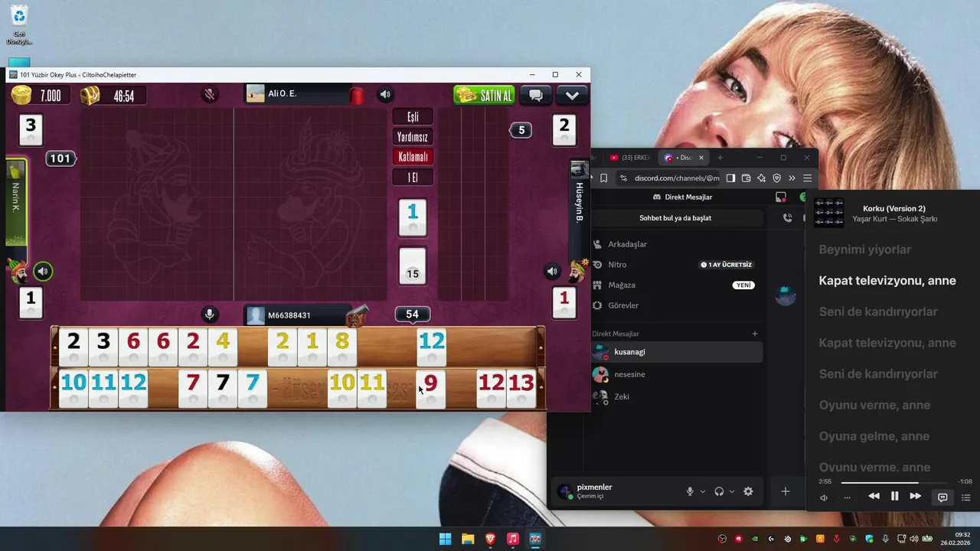Start a voice call in Discord
The width and height of the screenshot is (980, 551).
pos(787,218)
